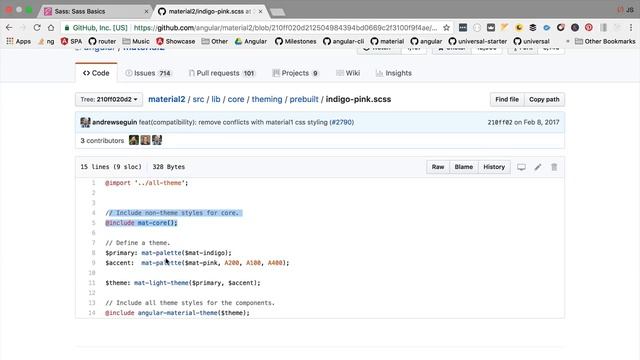Open the Pull requests tab
This screenshot has width=640, height=360.
(222, 73)
